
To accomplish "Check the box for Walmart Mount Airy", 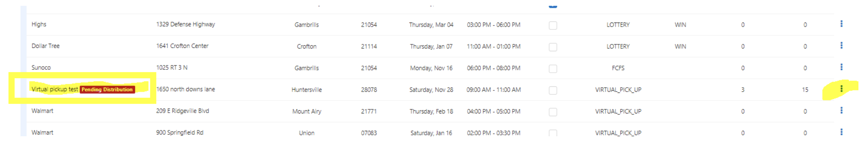I will (x=553, y=112).
